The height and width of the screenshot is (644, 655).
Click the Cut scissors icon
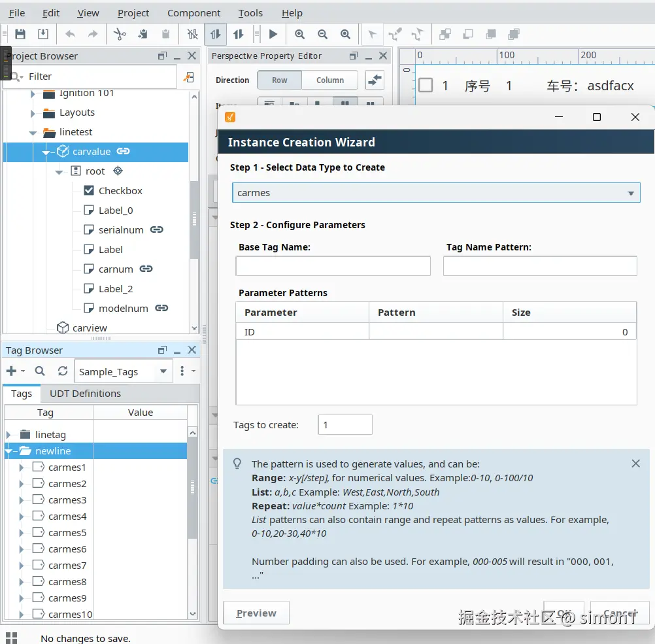coord(120,34)
